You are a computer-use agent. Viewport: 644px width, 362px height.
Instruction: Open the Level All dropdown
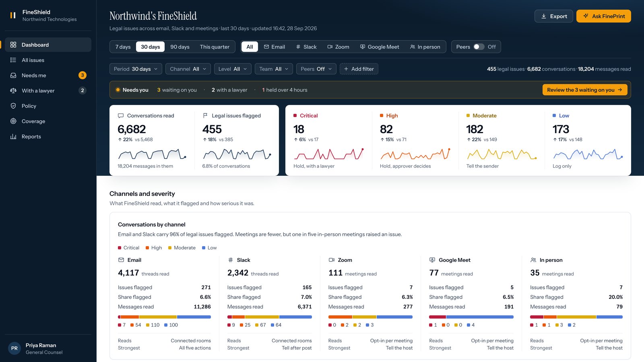(233, 69)
